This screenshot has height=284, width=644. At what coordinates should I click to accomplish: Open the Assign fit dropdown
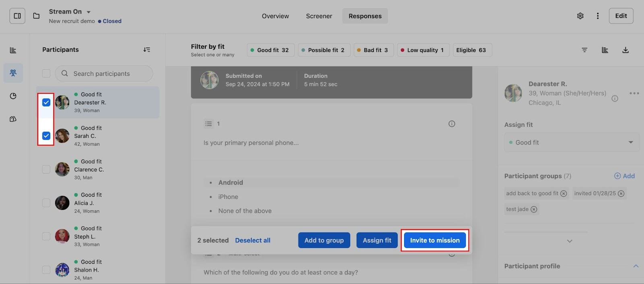571,143
